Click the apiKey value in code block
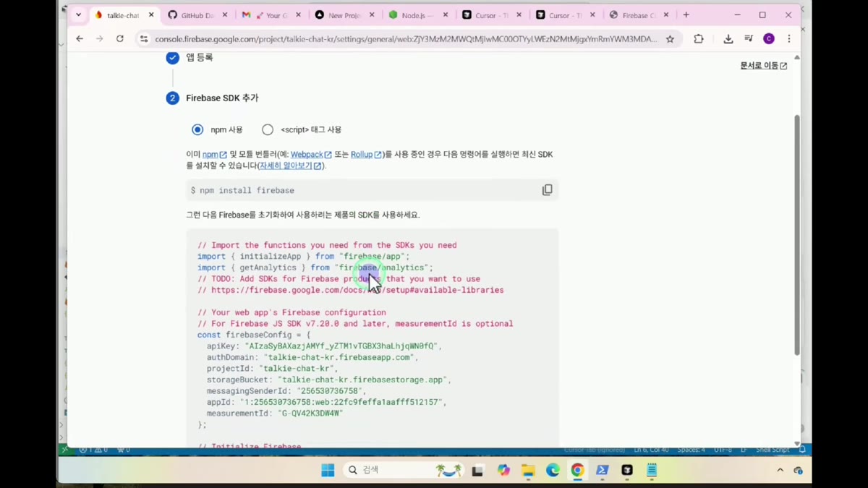868x488 pixels. 341,346
